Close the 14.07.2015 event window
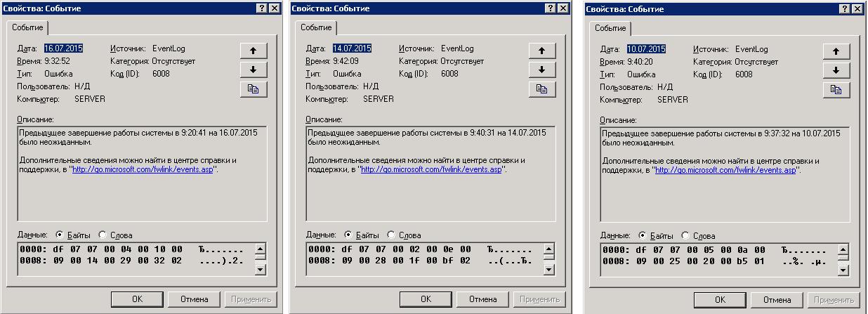Image resolution: width=868 pixels, height=314 pixels. [563, 7]
